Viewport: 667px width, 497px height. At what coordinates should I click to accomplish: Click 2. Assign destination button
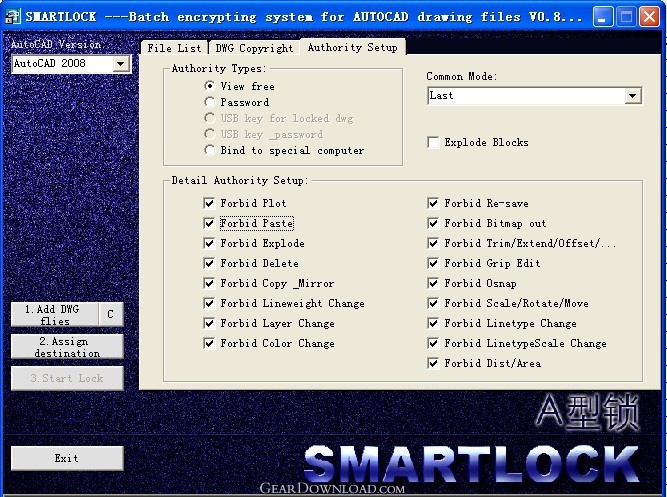(67, 346)
